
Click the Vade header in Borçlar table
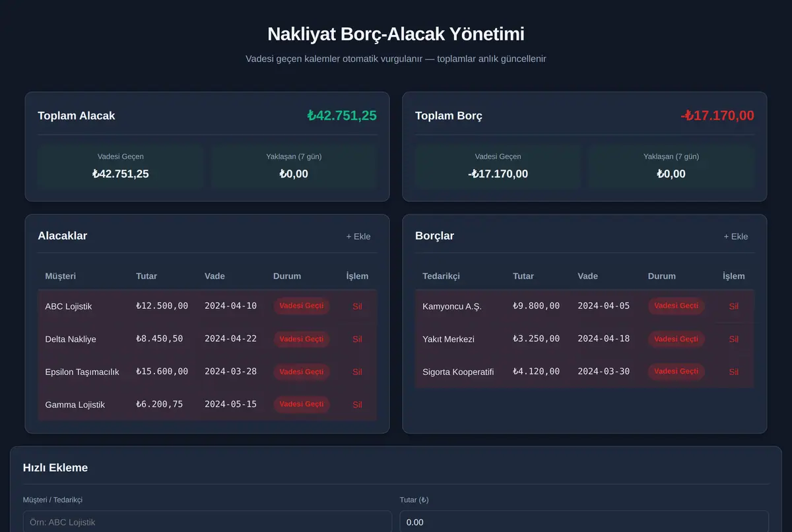(x=588, y=276)
